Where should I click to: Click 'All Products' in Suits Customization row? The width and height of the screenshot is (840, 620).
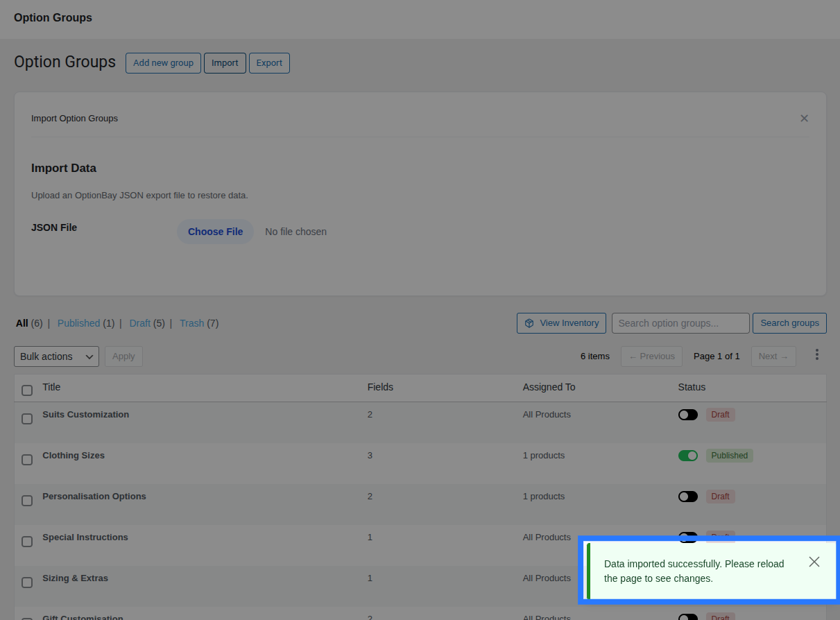(547, 415)
